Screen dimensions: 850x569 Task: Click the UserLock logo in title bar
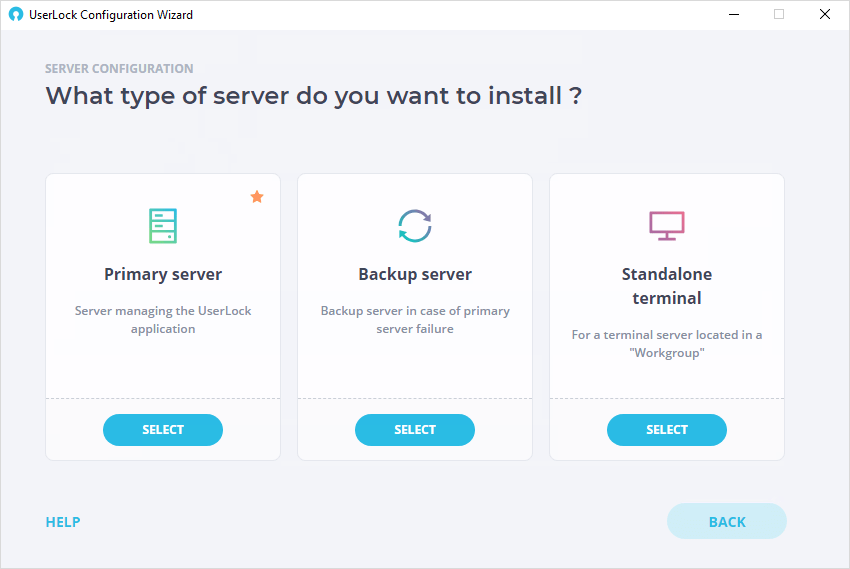(16, 15)
